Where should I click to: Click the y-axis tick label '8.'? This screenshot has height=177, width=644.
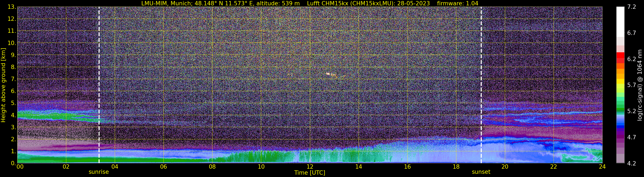click(x=13, y=67)
